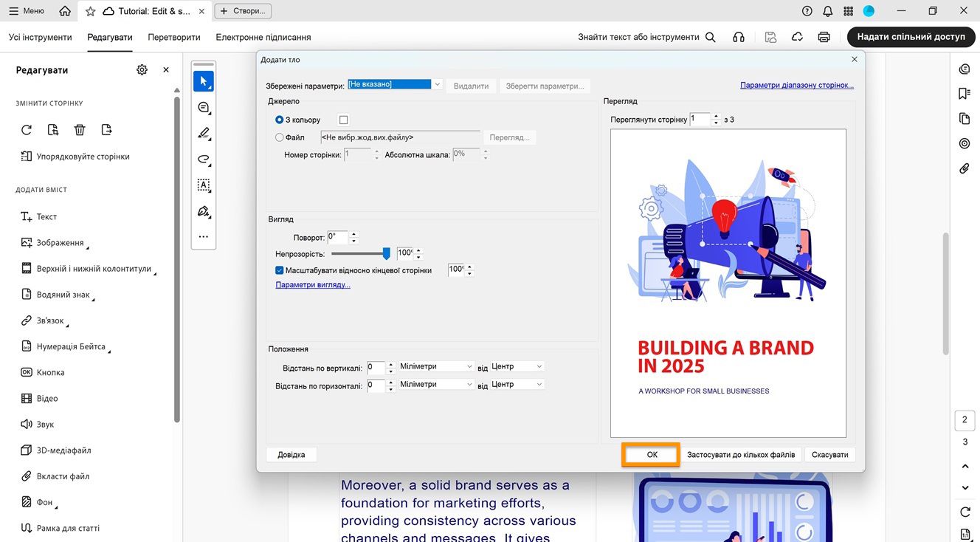The width and height of the screenshot is (980, 542).
Task: Open the Help question mark icon
Action: [807, 11]
